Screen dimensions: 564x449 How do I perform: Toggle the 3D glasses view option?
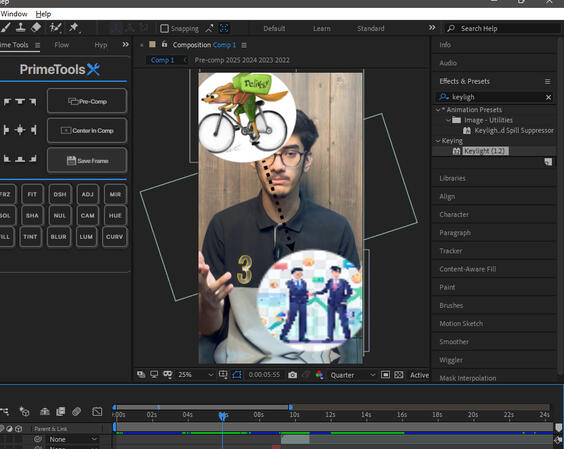point(167,374)
